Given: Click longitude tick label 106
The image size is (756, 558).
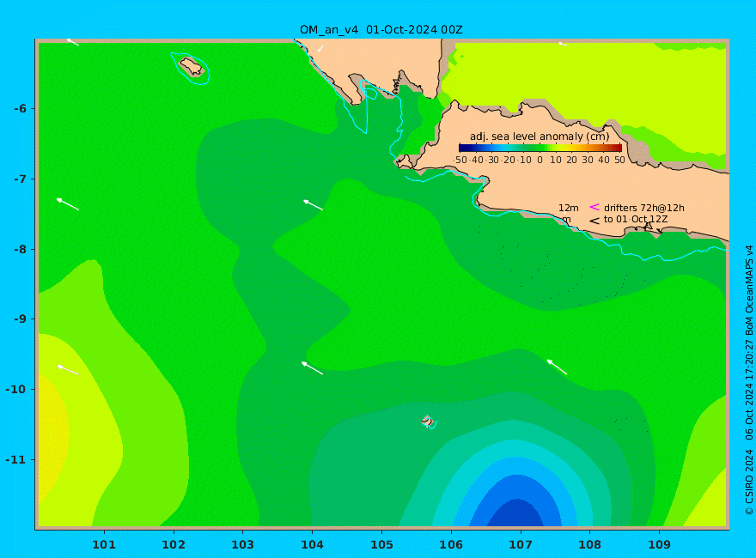Looking at the screenshot, I should [451, 544].
